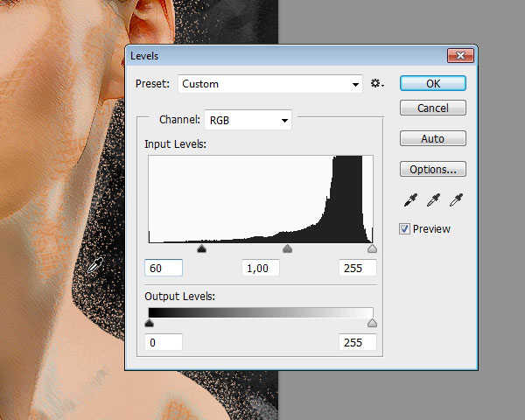Select the white point eyedropper

tap(456, 201)
